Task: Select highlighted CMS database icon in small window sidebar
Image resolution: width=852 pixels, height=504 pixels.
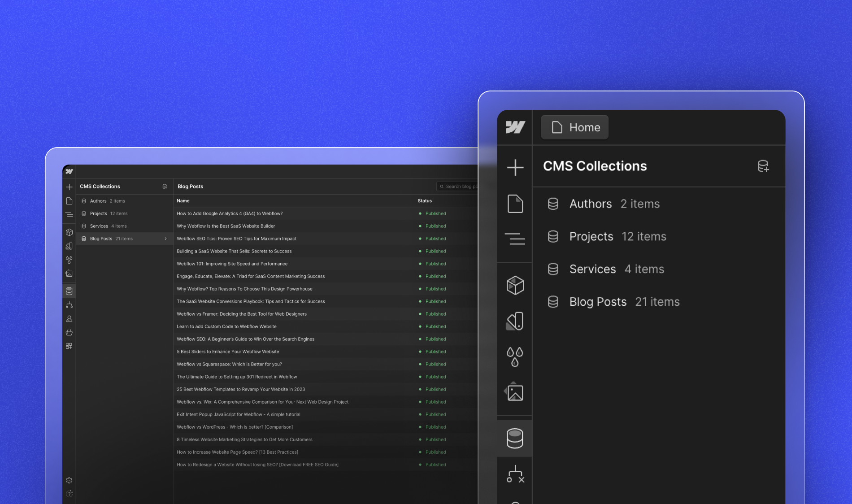Action: point(69,291)
